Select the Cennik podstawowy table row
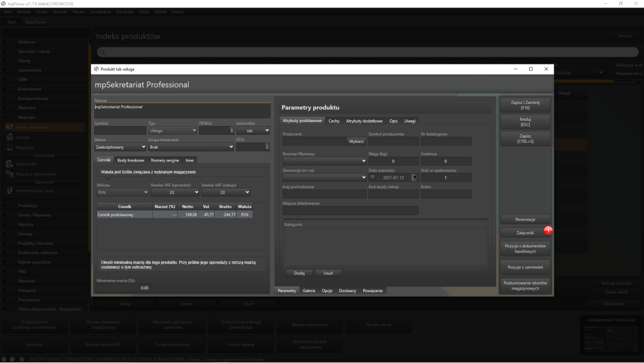The image size is (644, 363). click(x=175, y=214)
